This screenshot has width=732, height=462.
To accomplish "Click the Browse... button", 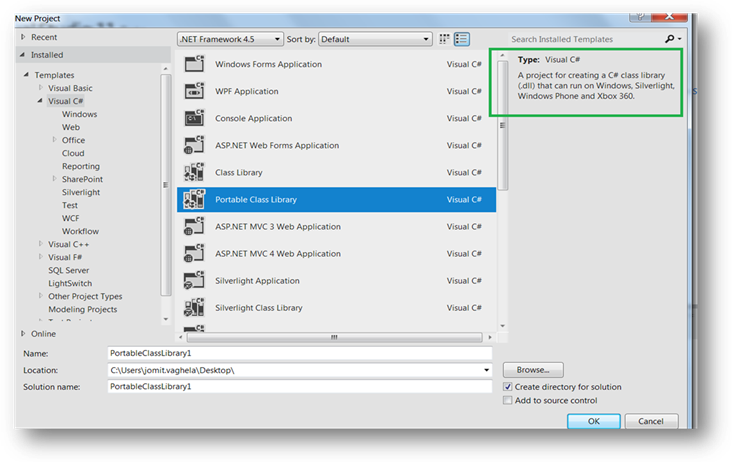I will [x=533, y=370].
